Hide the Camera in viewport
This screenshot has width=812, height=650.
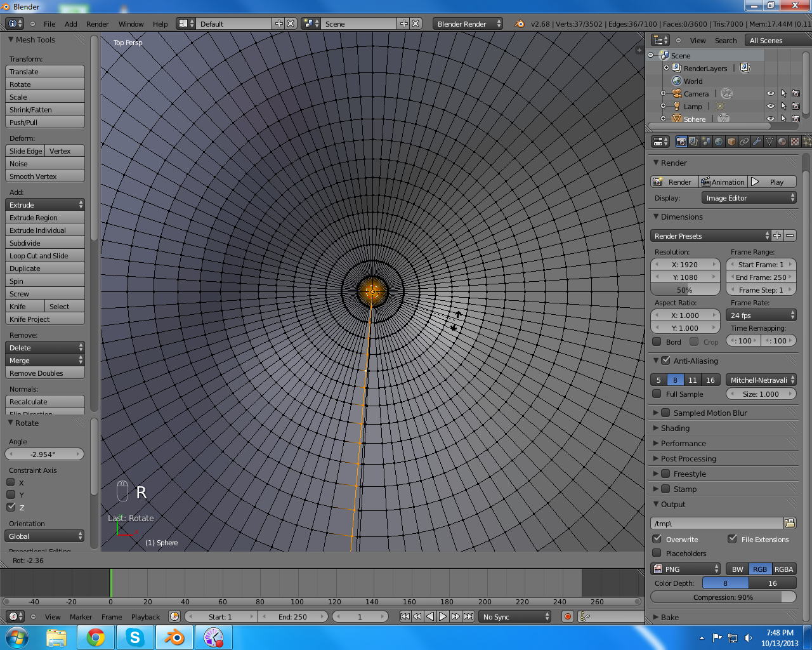770,94
